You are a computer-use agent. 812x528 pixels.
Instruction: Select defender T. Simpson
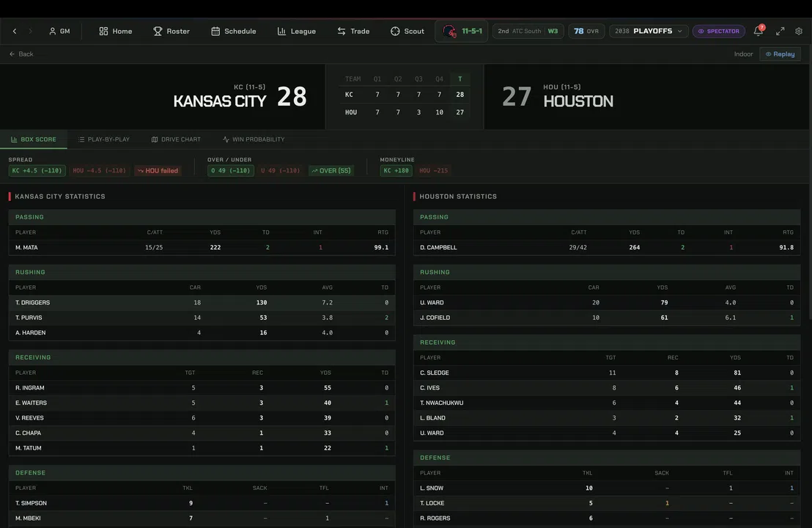[202, 502]
